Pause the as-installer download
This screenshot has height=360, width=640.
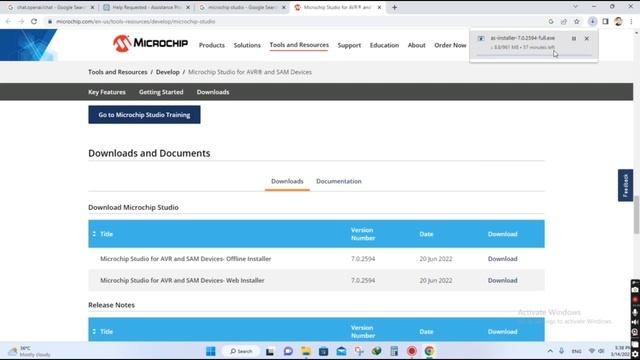coord(574,38)
